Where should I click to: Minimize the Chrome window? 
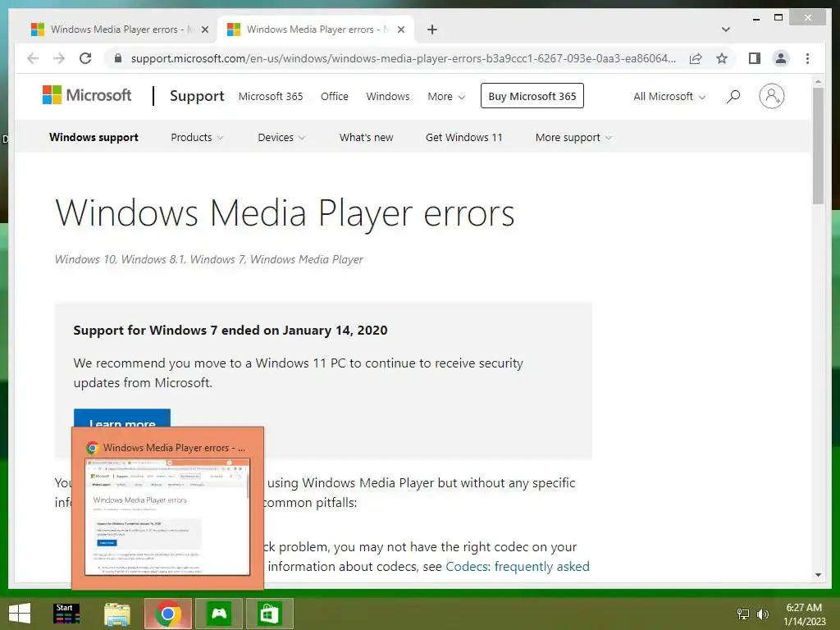(x=756, y=18)
